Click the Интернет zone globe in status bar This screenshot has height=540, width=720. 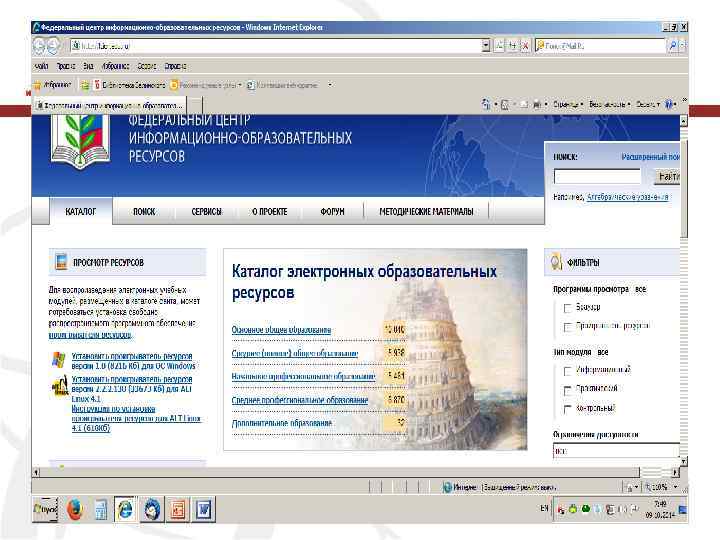[448, 487]
